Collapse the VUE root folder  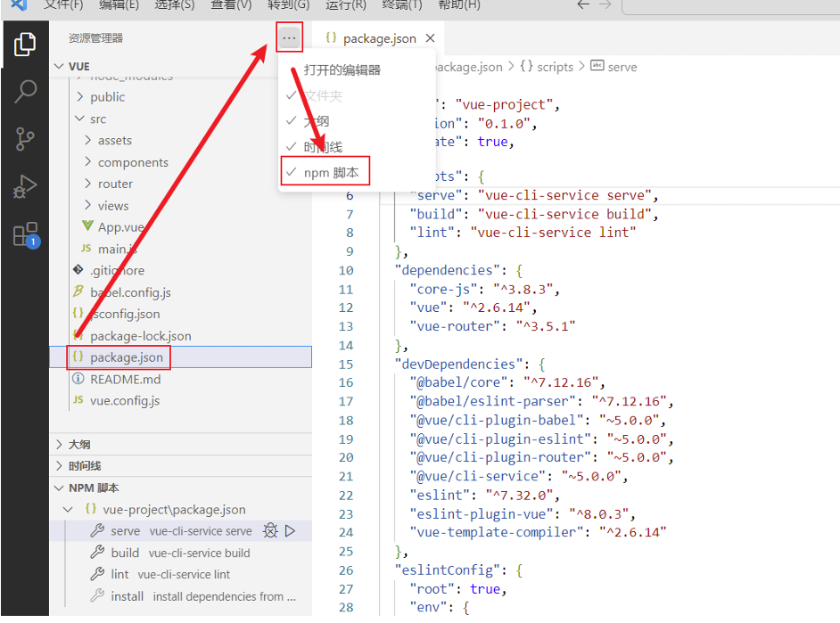(59, 66)
